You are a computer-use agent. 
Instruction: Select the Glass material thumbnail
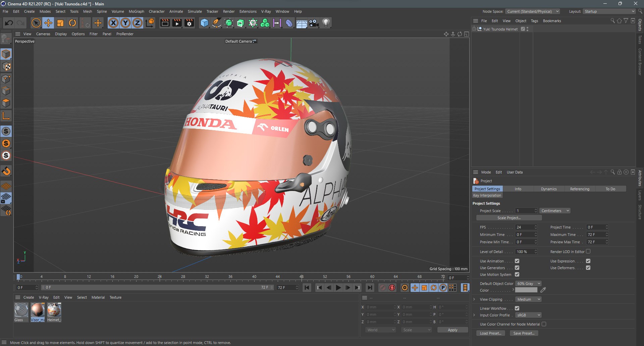pos(21,310)
